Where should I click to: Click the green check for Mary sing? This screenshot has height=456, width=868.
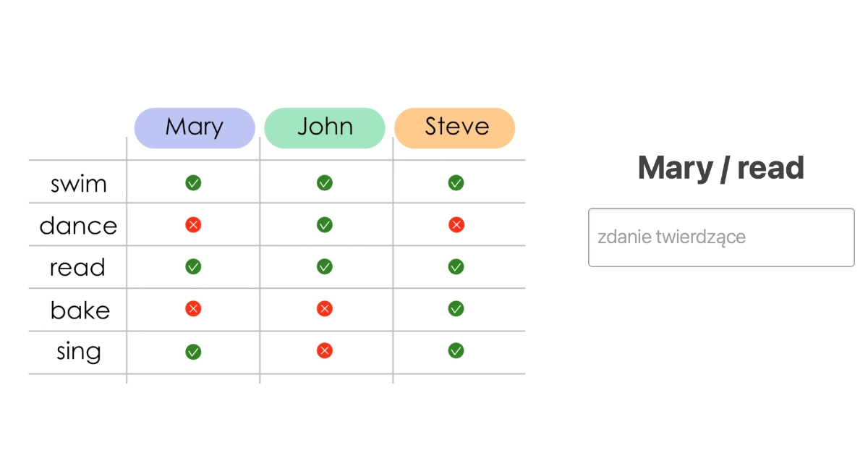coord(193,352)
